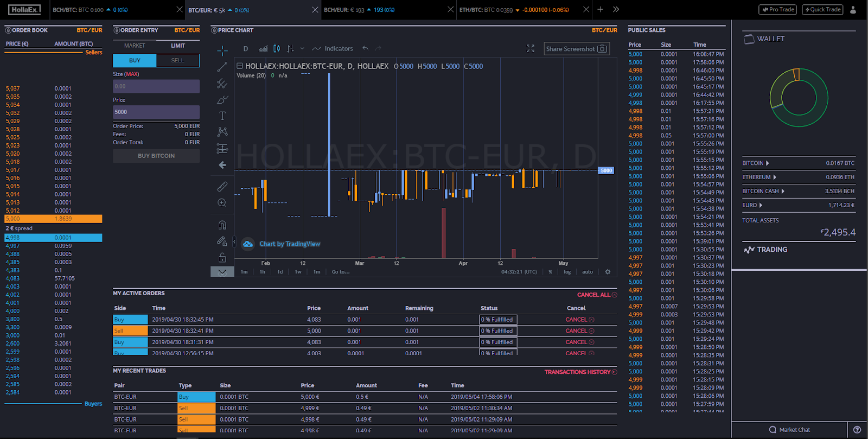Image resolution: width=868 pixels, height=439 pixels.
Task: Select the zoom in tool
Action: (x=222, y=203)
